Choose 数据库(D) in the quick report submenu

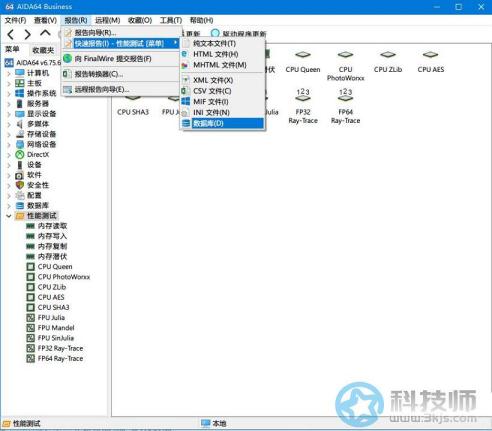(x=223, y=123)
